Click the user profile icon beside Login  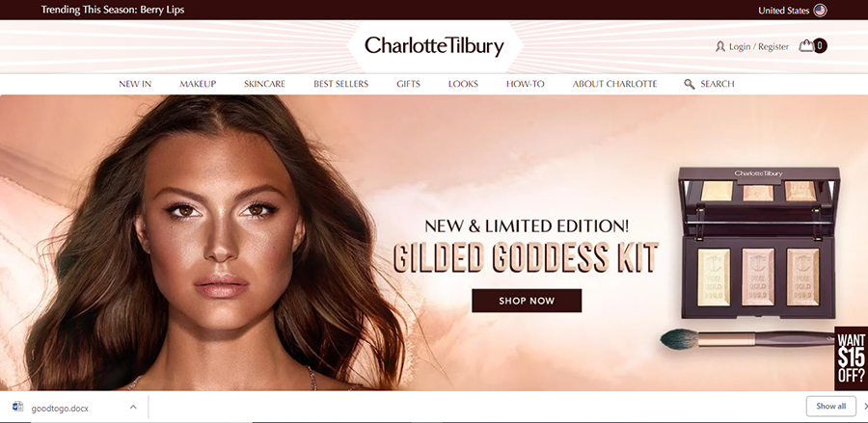coord(720,46)
